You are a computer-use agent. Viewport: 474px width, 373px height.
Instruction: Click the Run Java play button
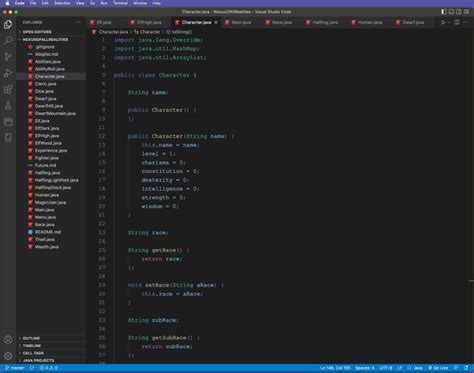(443, 22)
